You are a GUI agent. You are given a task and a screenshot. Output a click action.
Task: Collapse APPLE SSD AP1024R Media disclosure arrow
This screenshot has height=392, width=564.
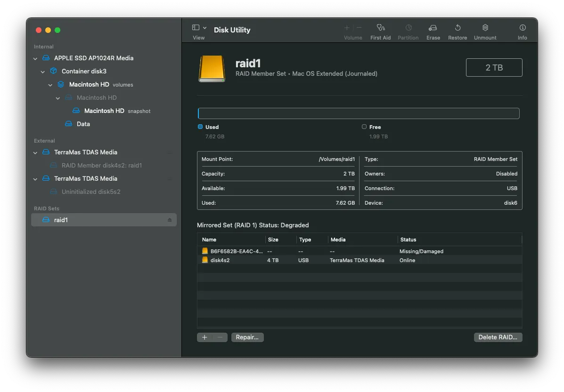click(x=35, y=58)
